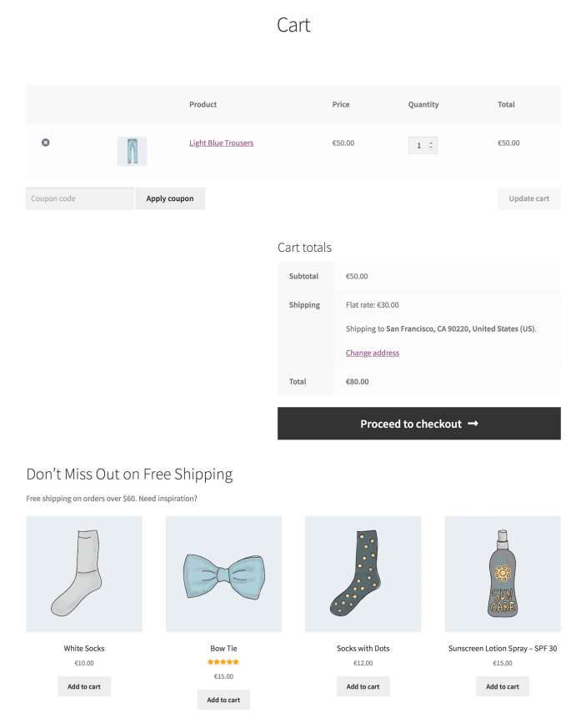
Task: Apply the coupon with Apply coupon button
Action: coord(170,198)
